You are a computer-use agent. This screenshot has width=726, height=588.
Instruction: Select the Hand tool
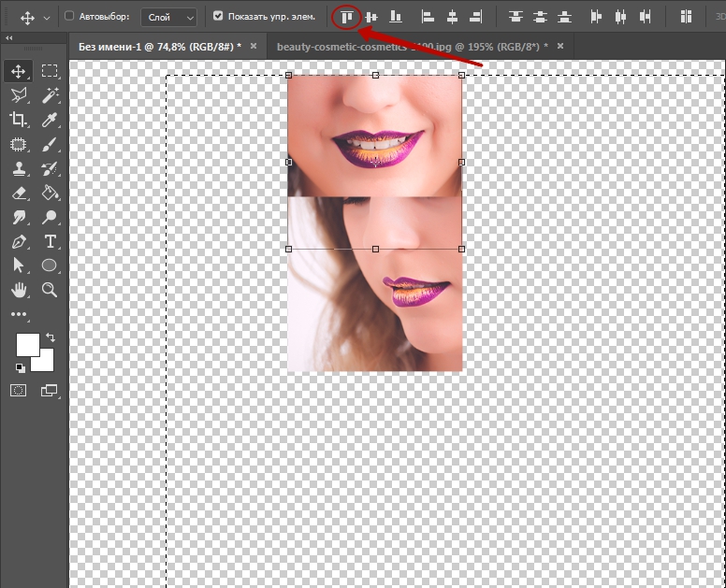pyautogui.click(x=18, y=290)
